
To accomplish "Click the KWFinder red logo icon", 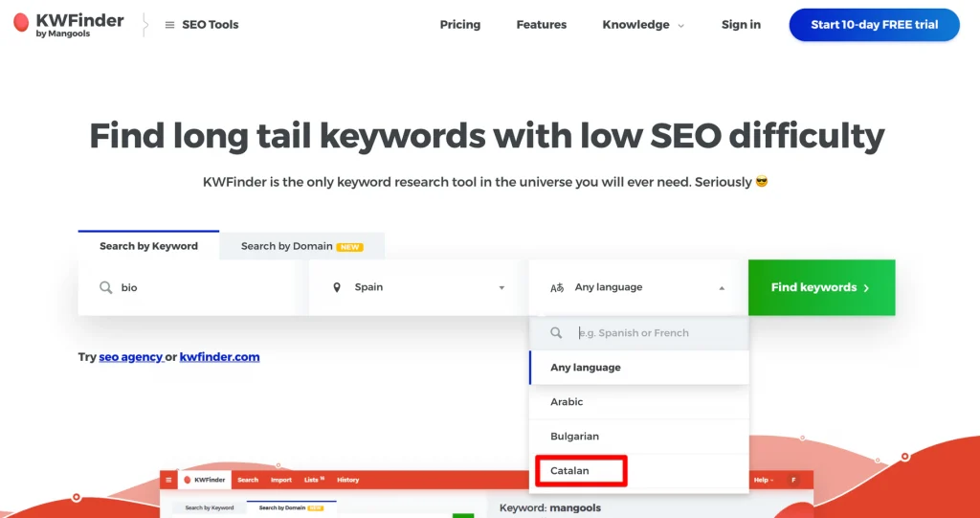I will pos(21,23).
